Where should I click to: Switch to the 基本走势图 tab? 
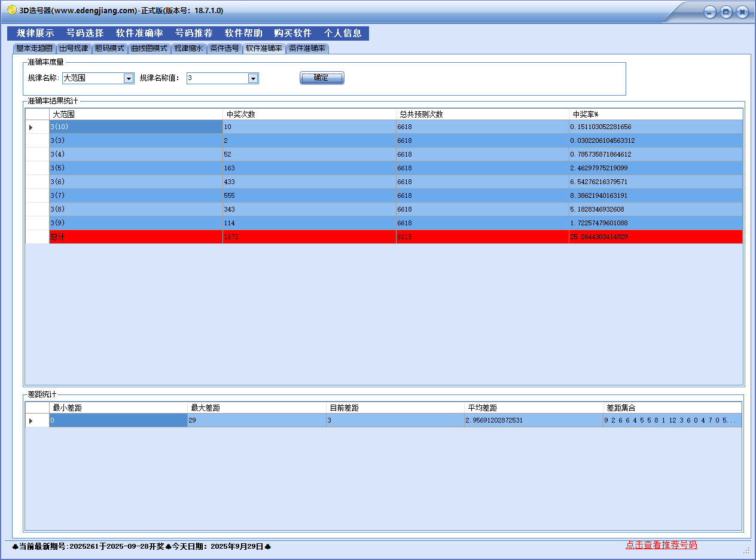coord(34,48)
